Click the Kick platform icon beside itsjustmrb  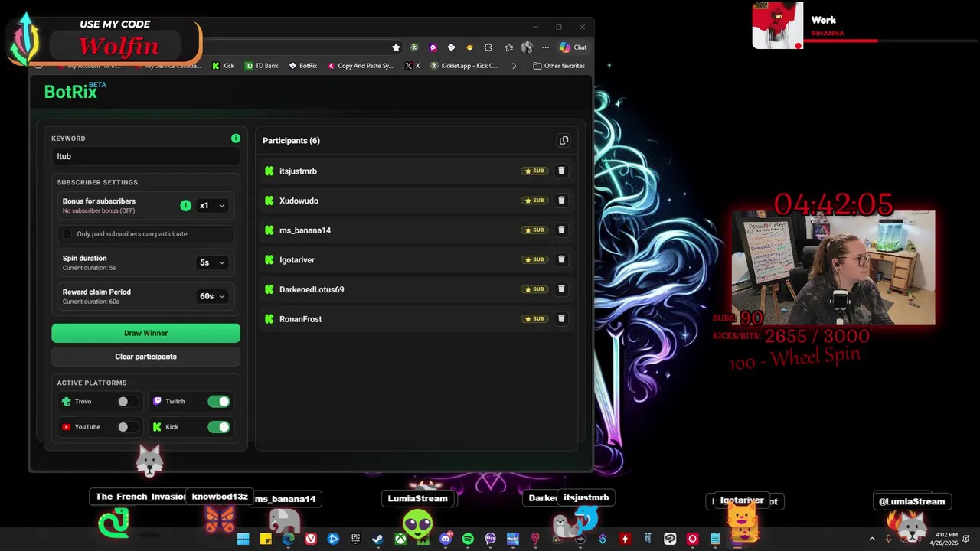tap(269, 171)
